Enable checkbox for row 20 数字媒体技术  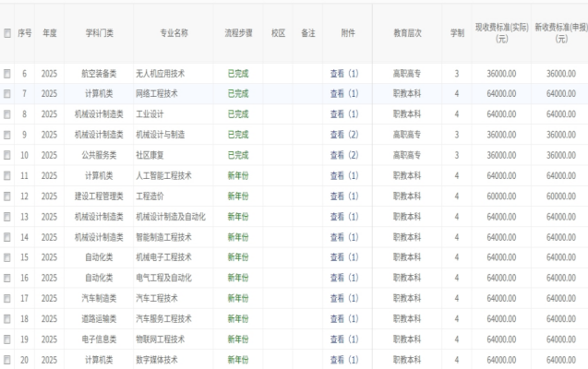(x=7, y=360)
